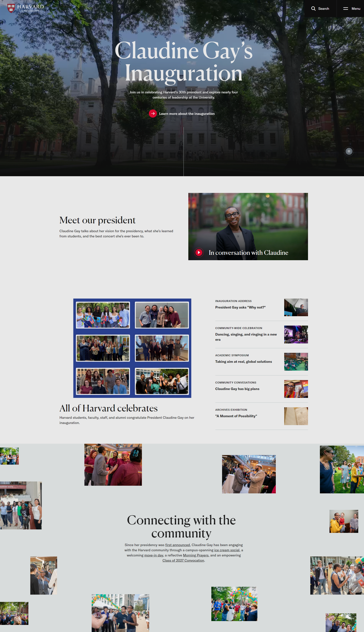Click the concert stage thumbnail
Image resolution: width=364 pixels, height=632 pixels.
click(x=296, y=334)
